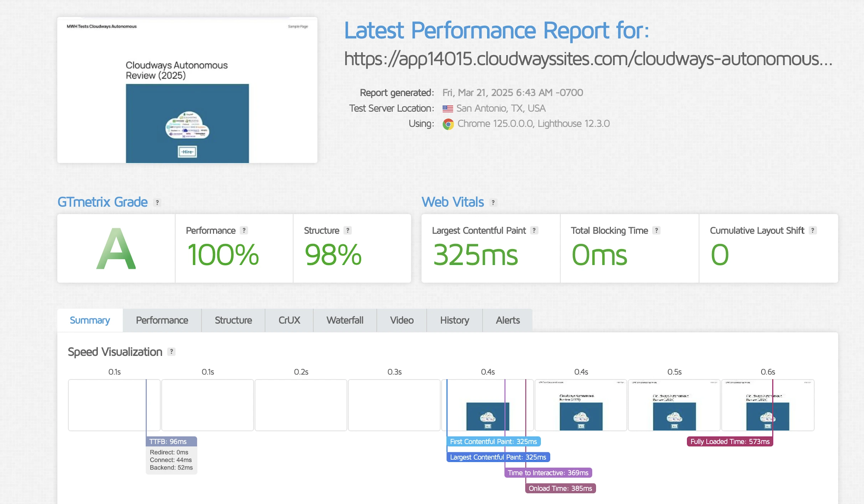
Task: Click Cumulative Layout Shift help icon
Action: [x=813, y=231]
